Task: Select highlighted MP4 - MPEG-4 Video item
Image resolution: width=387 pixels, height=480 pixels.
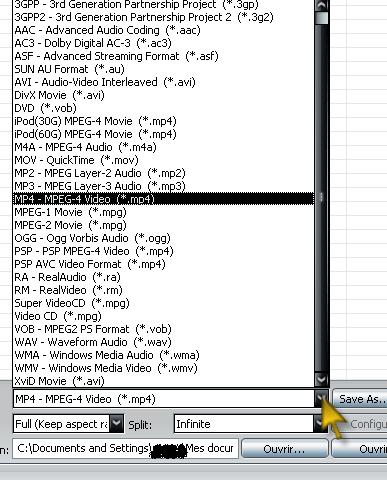Action: (163, 199)
